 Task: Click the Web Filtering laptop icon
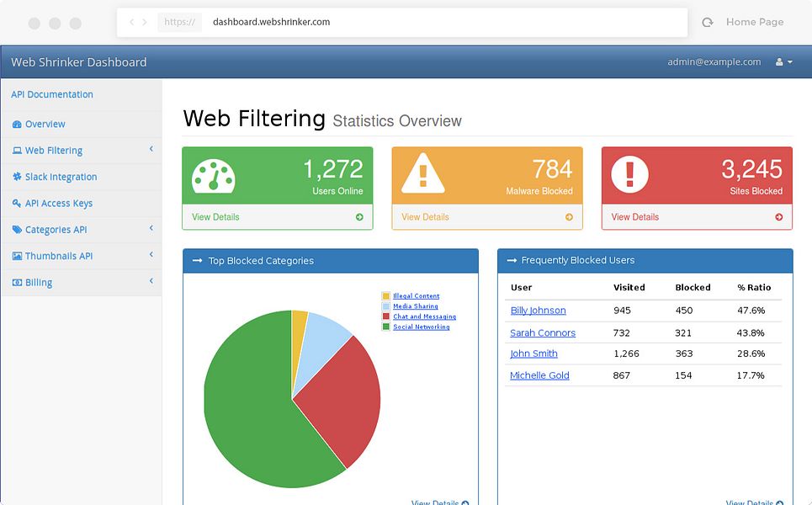click(x=17, y=151)
